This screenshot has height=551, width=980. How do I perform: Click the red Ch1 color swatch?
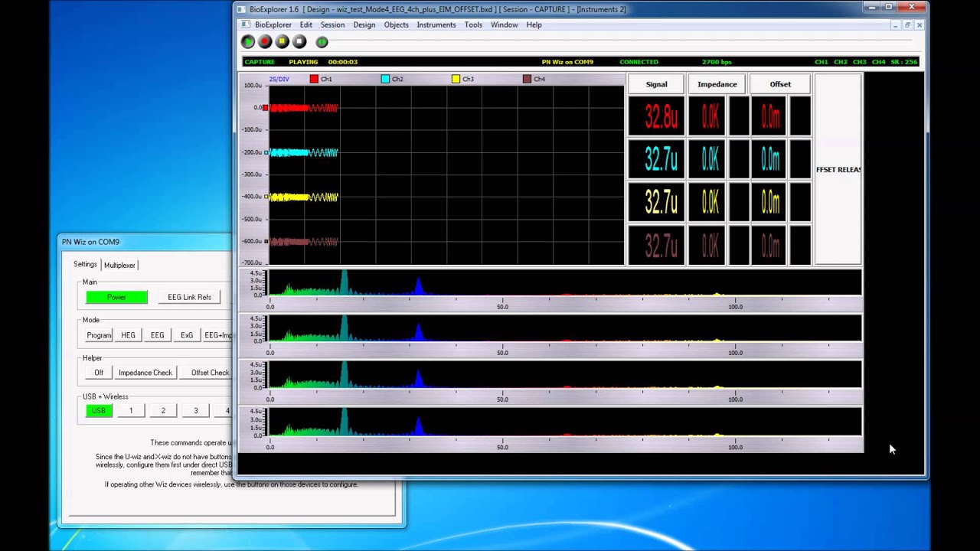click(314, 79)
